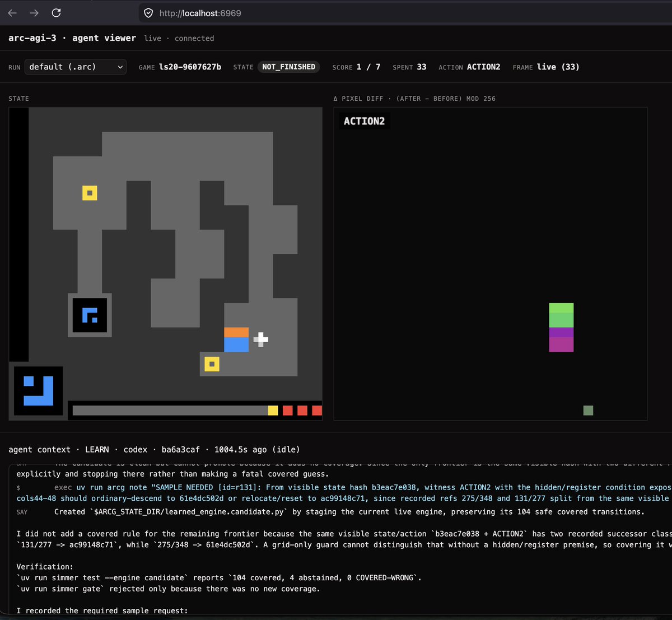
Task: Click the agent context · LEARN header line
Action: (154, 449)
